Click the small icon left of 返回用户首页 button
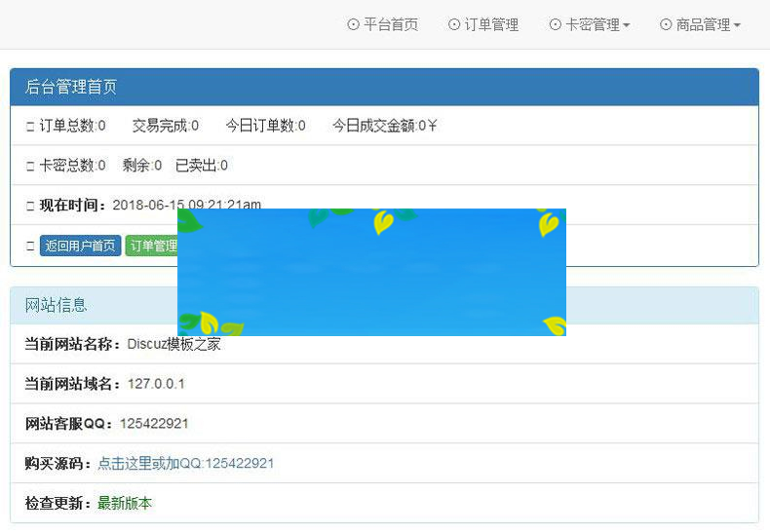Image resolution: width=770 pixels, height=532 pixels. [x=30, y=247]
